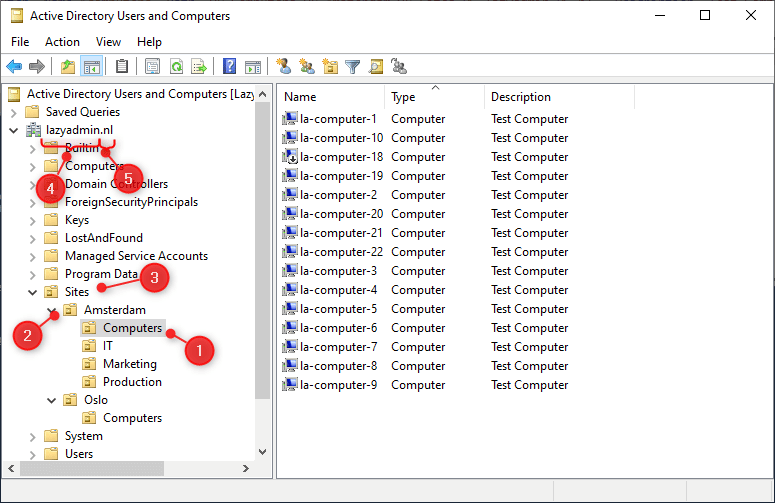This screenshot has width=775, height=503.
Task: Select la-computer-5 in the list
Action: (x=339, y=309)
